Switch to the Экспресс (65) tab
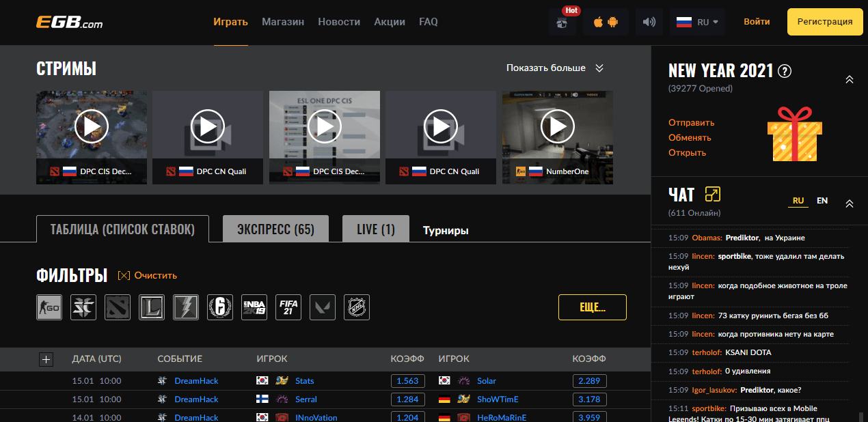Viewport: 868px width, 422px height. (x=275, y=229)
